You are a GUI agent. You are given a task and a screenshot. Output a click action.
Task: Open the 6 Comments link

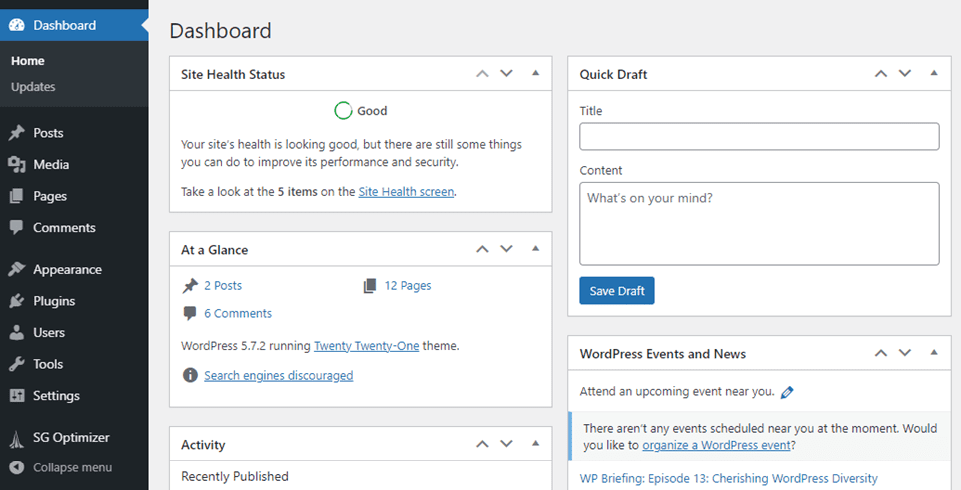238,313
